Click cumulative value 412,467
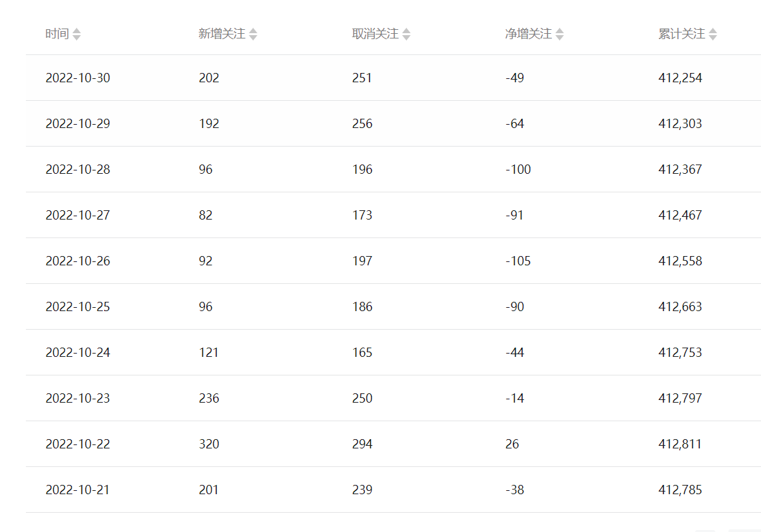This screenshot has height=532, width=761. point(680,215)
